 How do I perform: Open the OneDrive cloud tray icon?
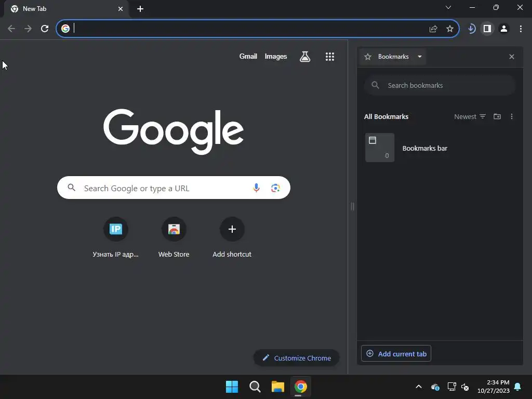click(435, 387)
